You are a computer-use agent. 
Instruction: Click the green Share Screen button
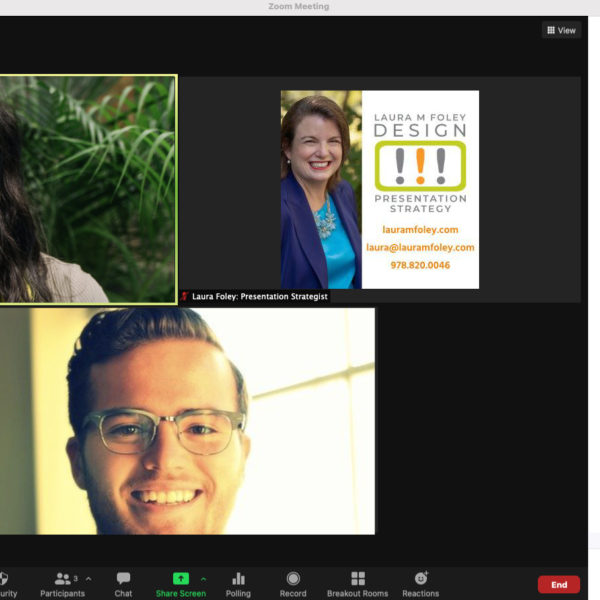tap(181, 584)
